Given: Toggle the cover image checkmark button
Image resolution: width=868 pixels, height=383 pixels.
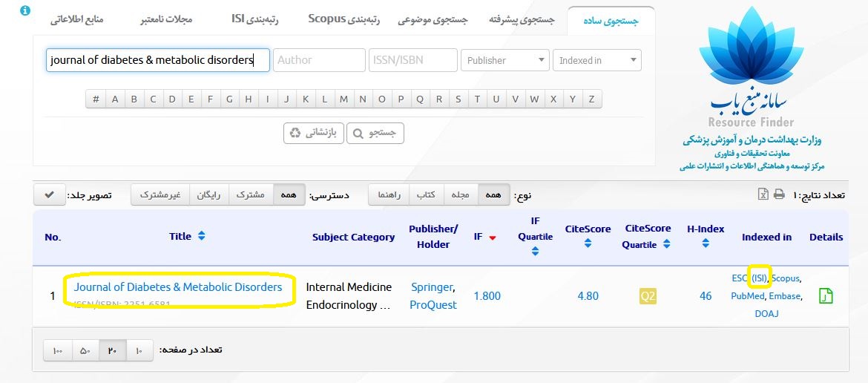Looking at the screenshot, I should click(49, 194).
